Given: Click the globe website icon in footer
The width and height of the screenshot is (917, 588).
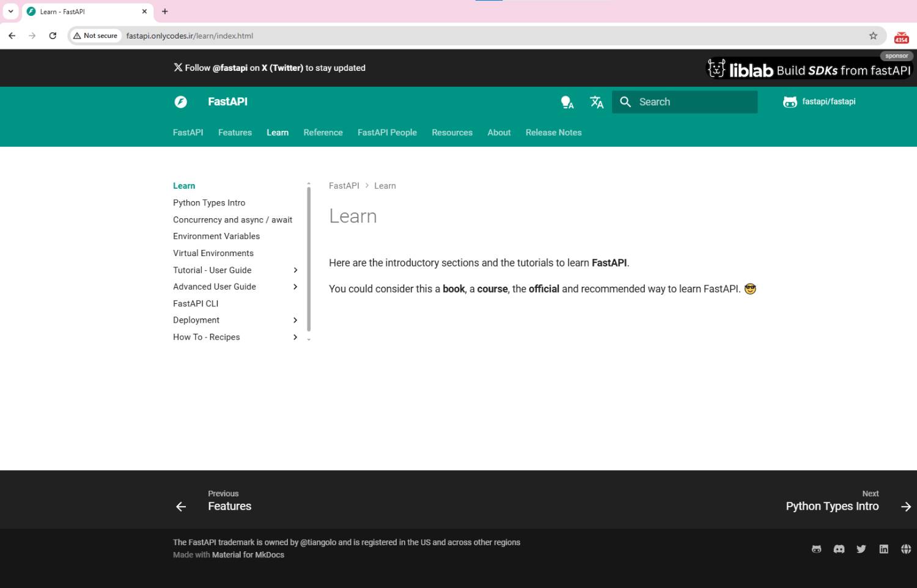Looking at the screenshot, I should (x=906, y=549).
